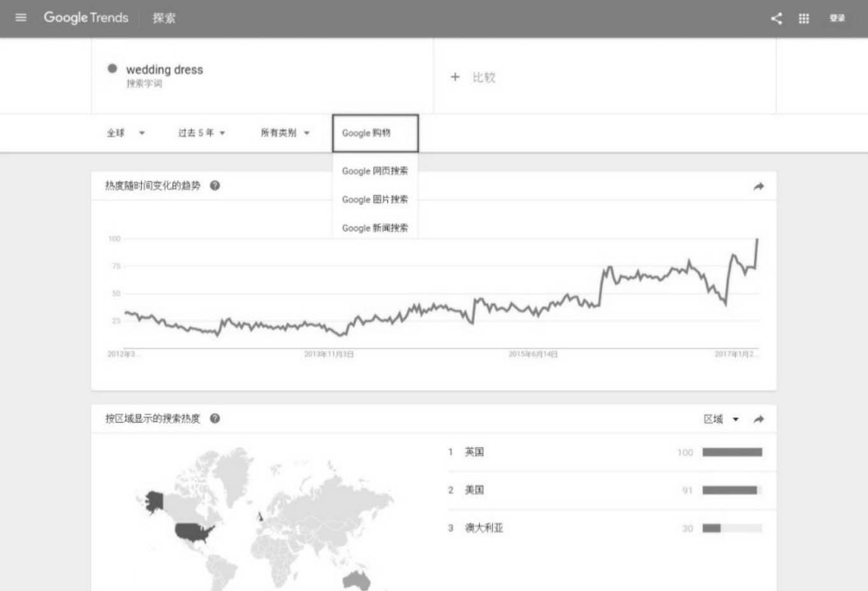Open the Google apps grid
The image size is (868, 591).
[804, 18]
